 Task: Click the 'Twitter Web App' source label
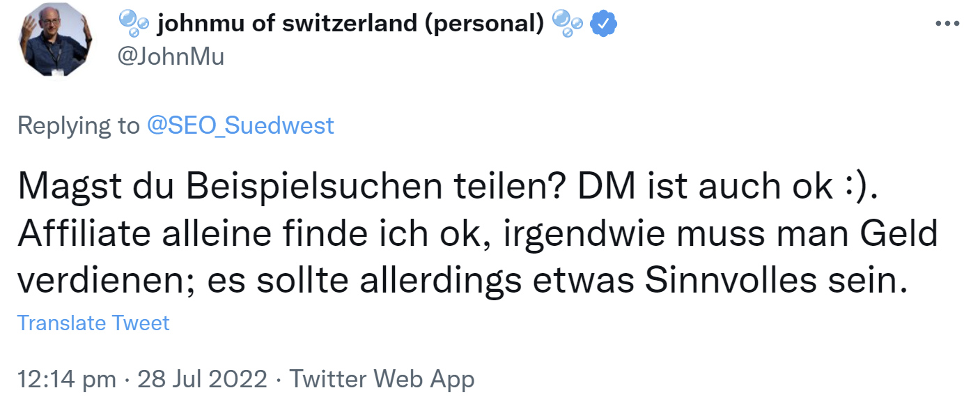click(x=382, y=378)
